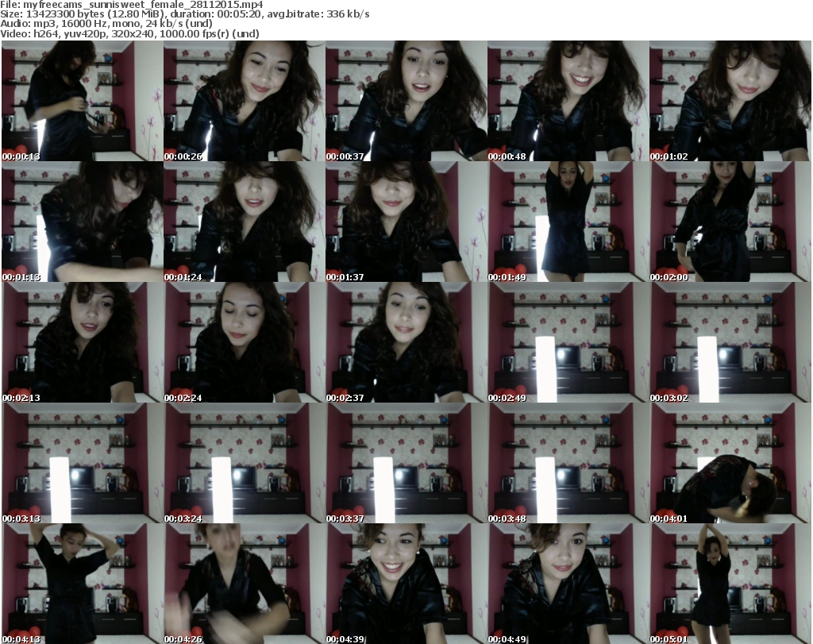The width and height of the screenshot is (813, 644).
Task: Click the 'File:' name line in header
Action: [x=132, y=5]
